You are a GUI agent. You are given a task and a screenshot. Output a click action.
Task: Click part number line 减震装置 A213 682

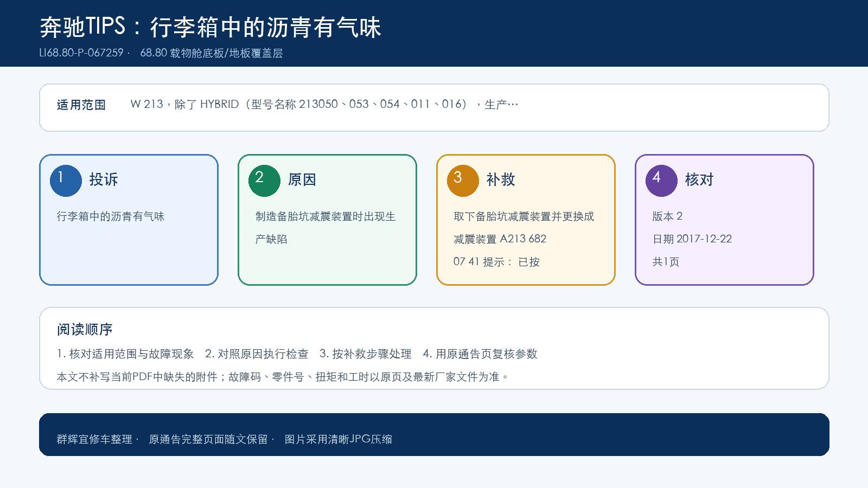(x=500, y=239)
